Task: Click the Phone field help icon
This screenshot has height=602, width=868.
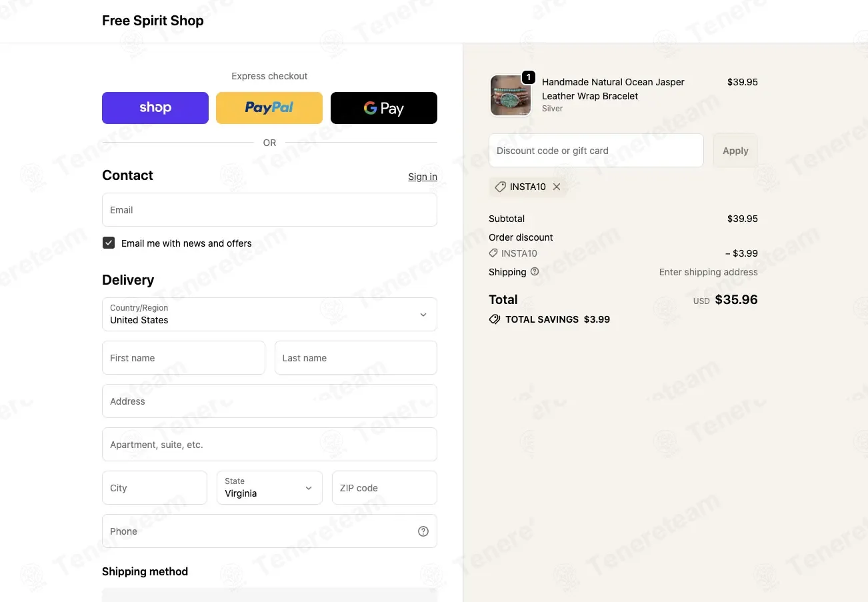Action: 423,531
